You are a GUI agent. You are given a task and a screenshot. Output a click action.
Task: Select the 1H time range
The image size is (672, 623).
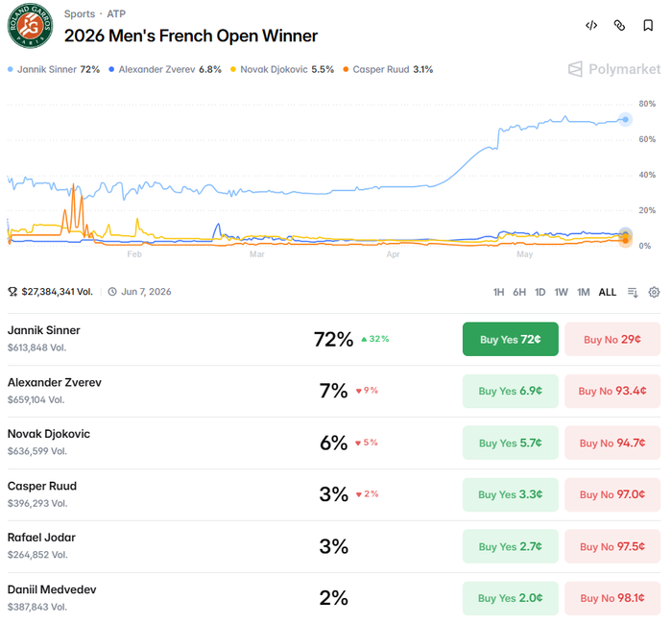coord(498,292)
